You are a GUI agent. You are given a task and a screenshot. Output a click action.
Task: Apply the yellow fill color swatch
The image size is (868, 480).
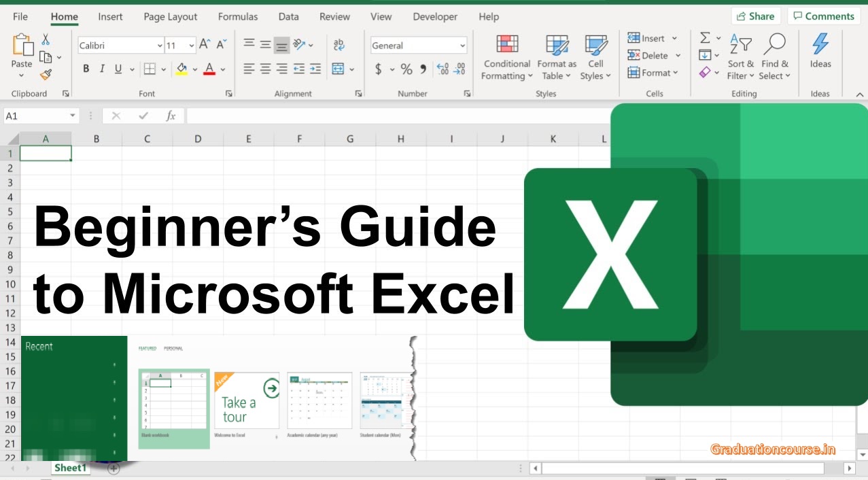181,69
